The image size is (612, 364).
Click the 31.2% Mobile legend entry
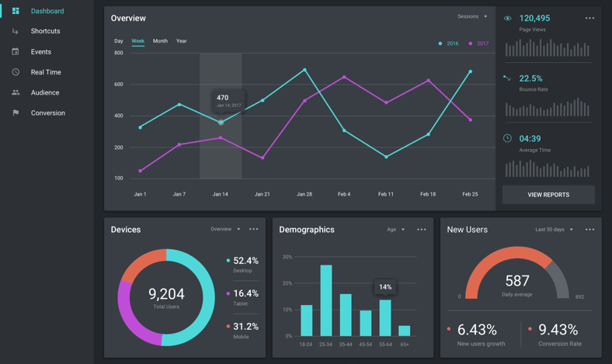tap(242, 331)
